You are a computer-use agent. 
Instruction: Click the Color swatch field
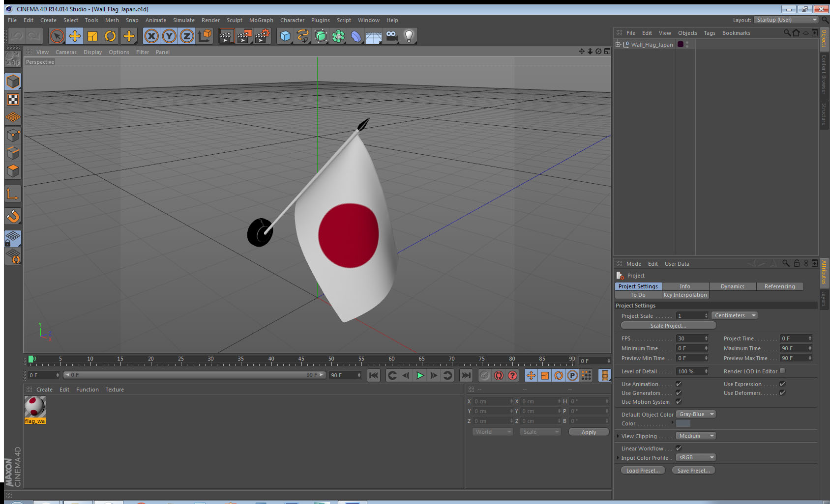(x=683, y=423)
